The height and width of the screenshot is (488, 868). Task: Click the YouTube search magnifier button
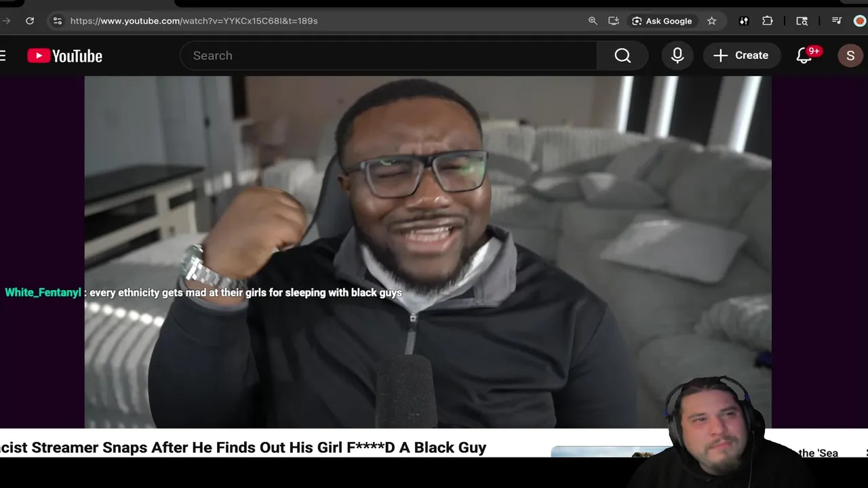point(623,56)
